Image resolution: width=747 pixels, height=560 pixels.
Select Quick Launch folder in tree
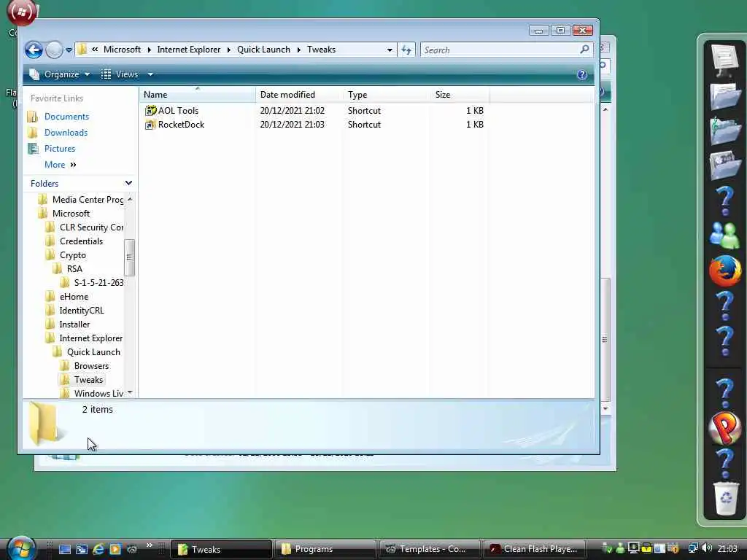93,352
